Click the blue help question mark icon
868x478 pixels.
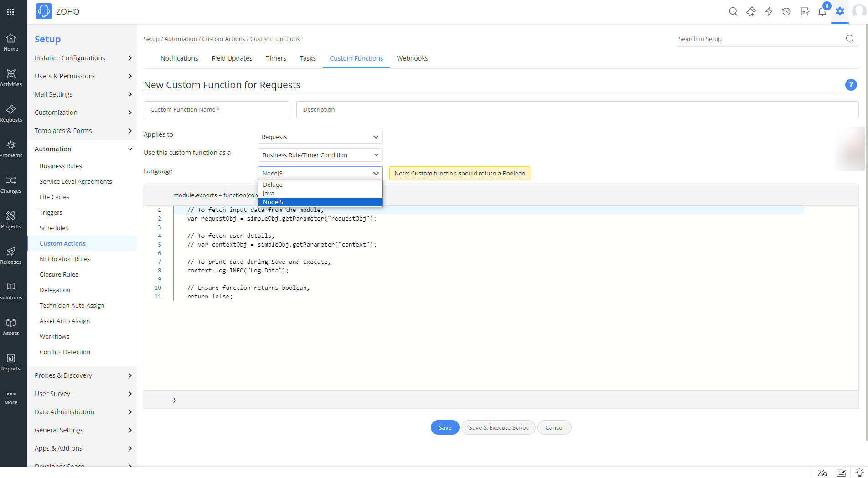[851, 85]
